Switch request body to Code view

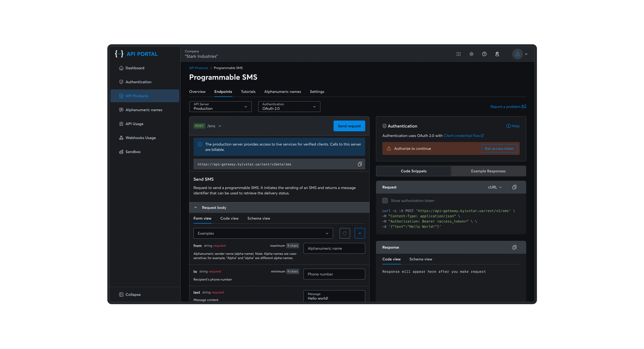click(x=230, y=218)
